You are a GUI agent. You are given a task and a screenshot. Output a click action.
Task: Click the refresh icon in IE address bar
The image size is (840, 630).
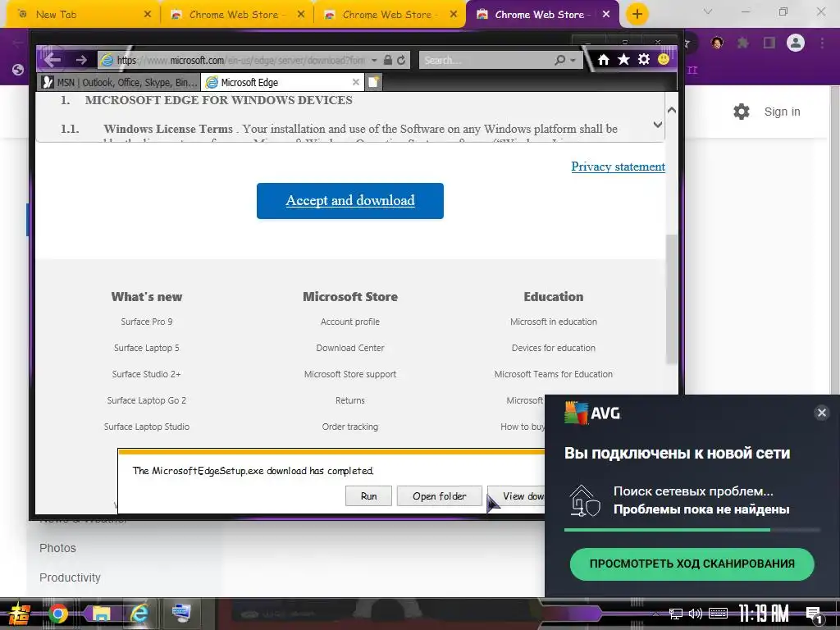[x=401, y=60]
